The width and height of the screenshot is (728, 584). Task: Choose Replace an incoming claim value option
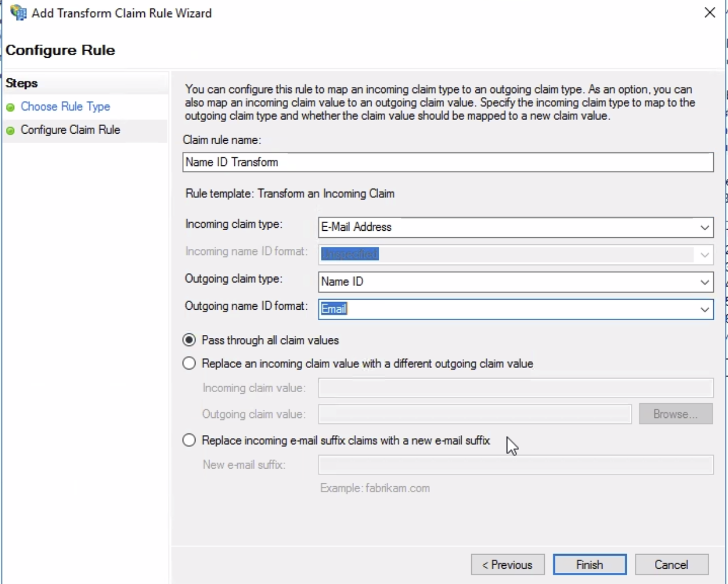click(x=188, y=363)
